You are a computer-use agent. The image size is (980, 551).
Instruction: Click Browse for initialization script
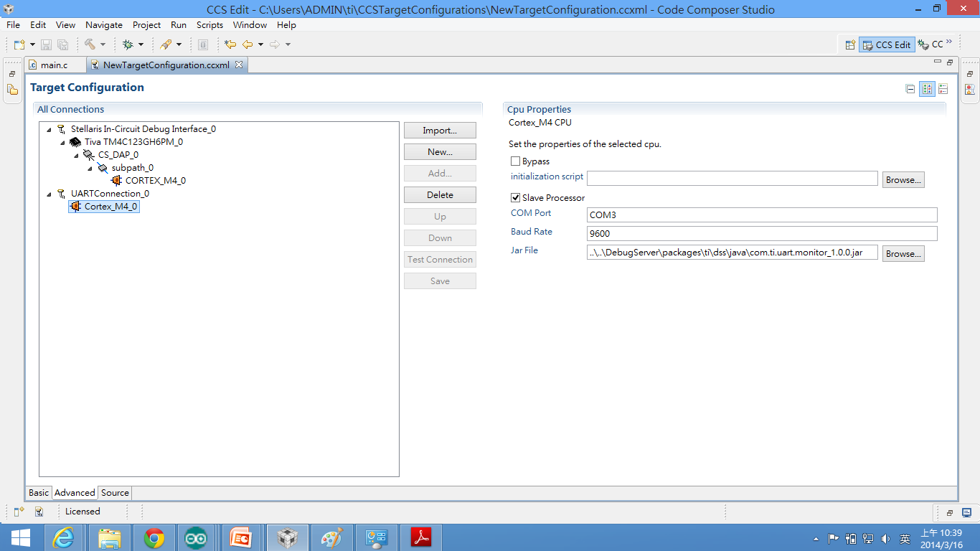[903, 180]
